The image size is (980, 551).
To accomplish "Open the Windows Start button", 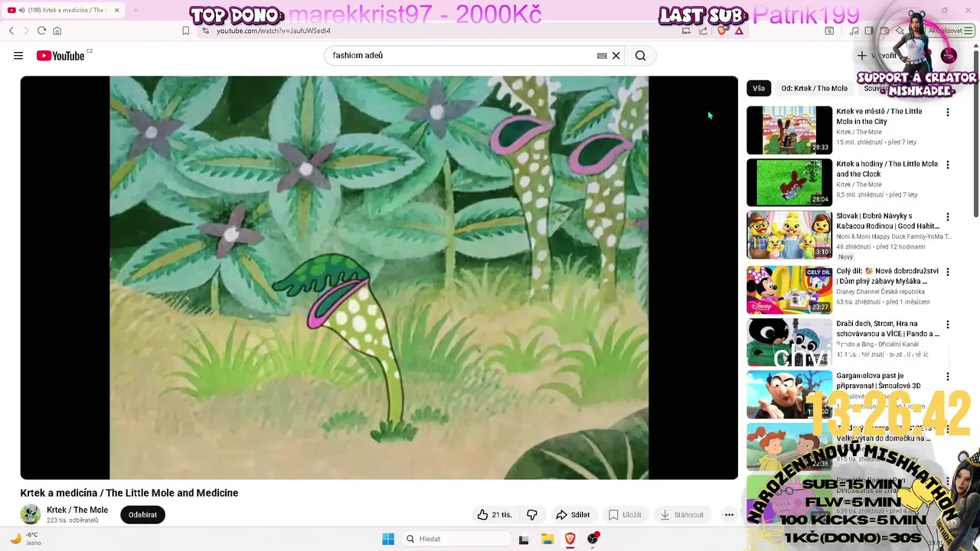I will 388,539.
